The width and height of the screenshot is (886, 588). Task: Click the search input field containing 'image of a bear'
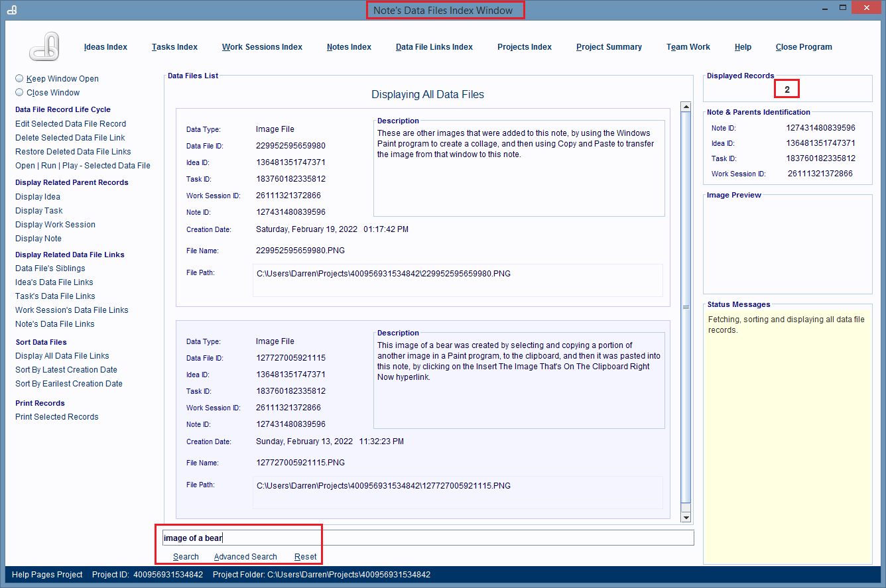(x=427, y=538)
